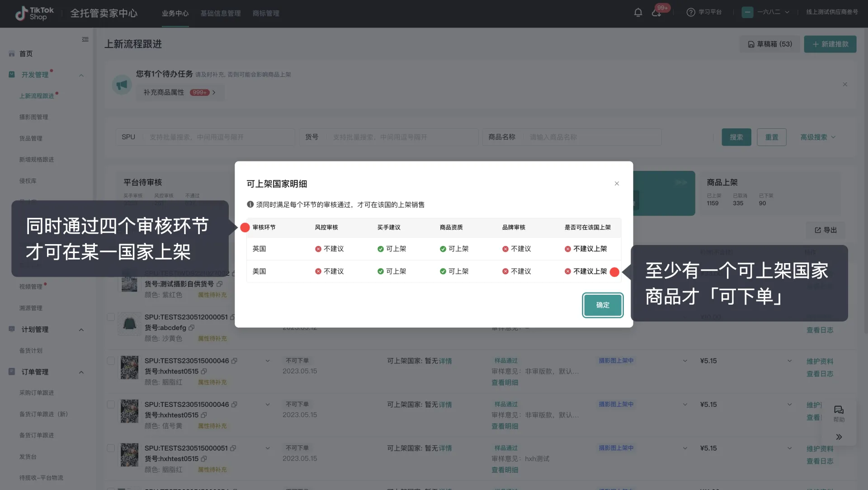Confirm the dialog with 确定
This screenshot has width=868, height=490.
tap(603, 305)
